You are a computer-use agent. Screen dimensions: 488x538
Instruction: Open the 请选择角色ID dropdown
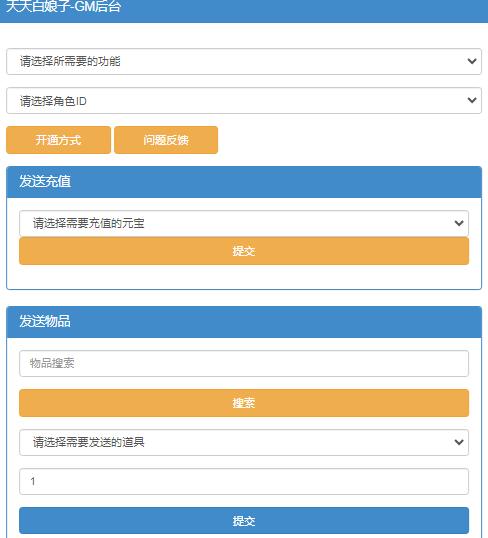(x=244, y=101)
